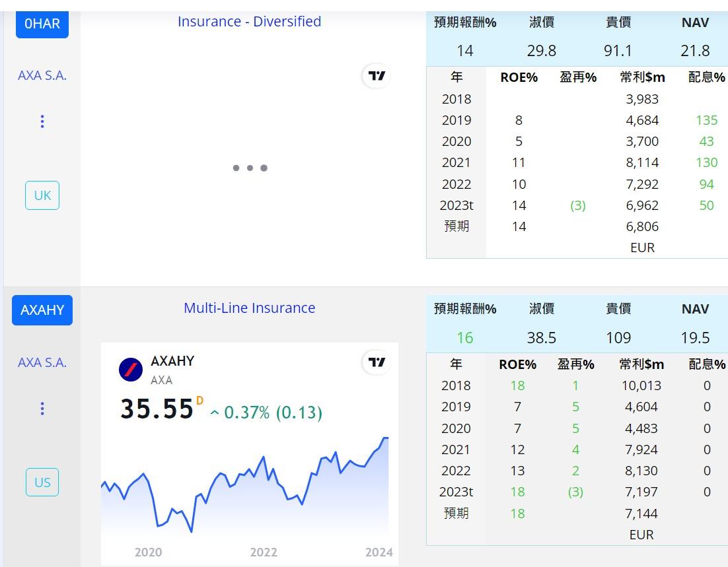Click the 0.37% (0.13) change value
Viewport: 728px width, 567px height.
(x=266, y=412)
